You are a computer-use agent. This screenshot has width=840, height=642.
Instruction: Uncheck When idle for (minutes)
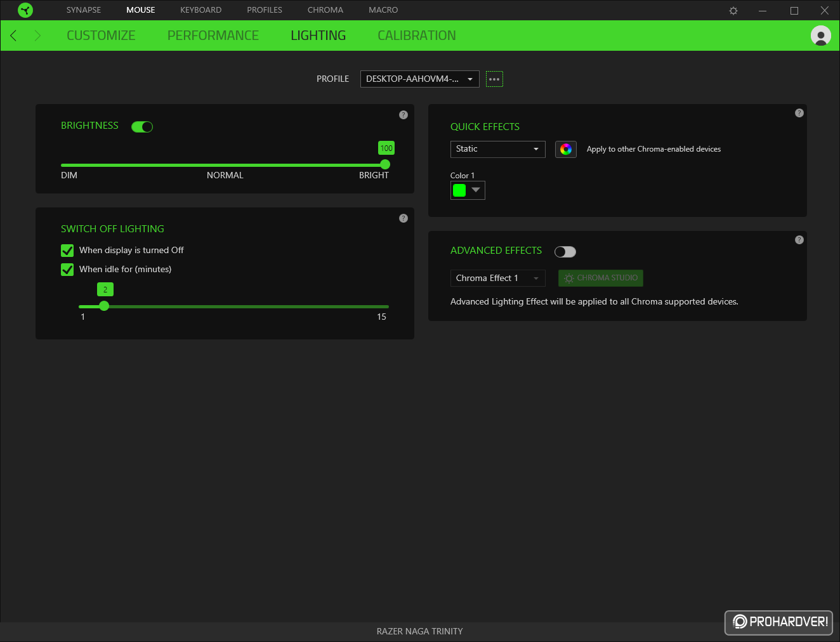coord(67,270)
